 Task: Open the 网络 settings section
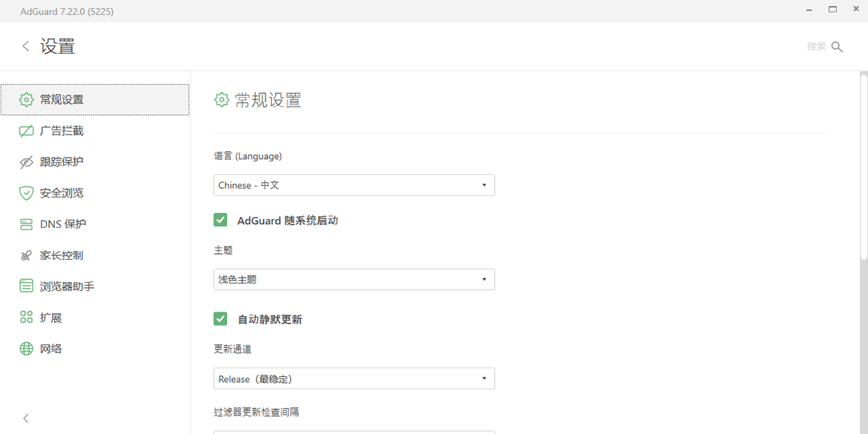95,349
